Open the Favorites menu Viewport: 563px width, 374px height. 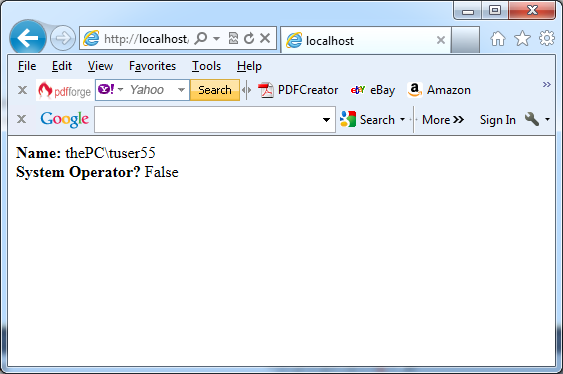coord(152,66)
